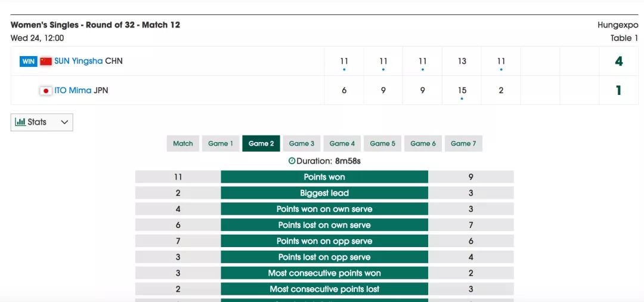This screenshot has width=644, height=302.
Task: Select the Game 2 tab
Action: pos(261,143)
